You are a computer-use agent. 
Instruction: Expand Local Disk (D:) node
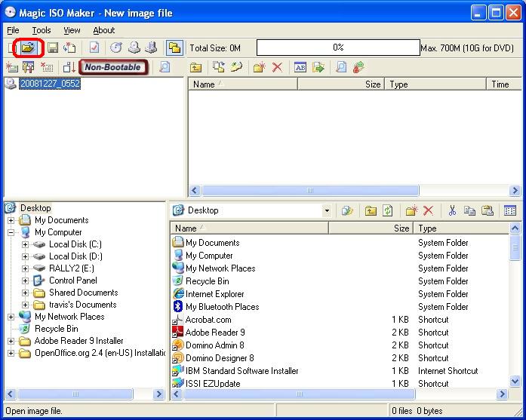point(25,257)
